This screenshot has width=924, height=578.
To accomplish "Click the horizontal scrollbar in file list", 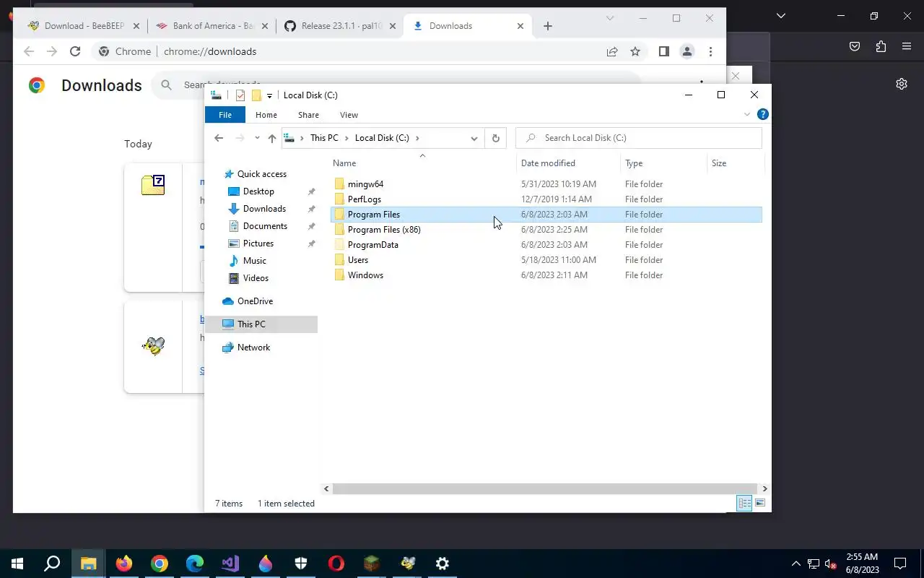I will click(544, 488).
